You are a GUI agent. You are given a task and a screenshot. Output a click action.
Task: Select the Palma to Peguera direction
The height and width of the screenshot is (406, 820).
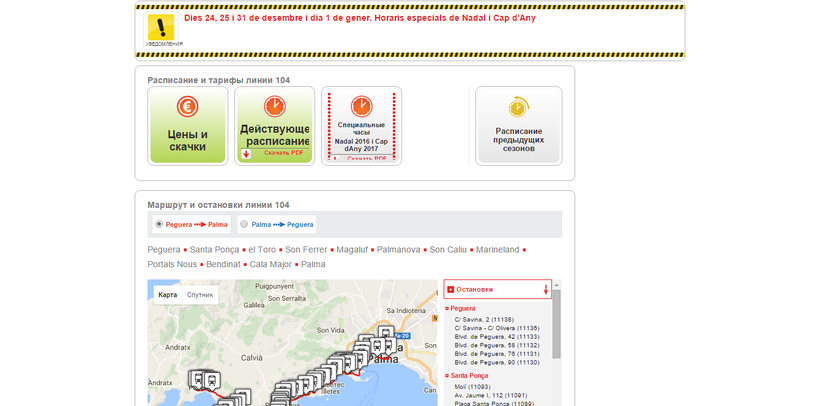click(x=244, y=224)
